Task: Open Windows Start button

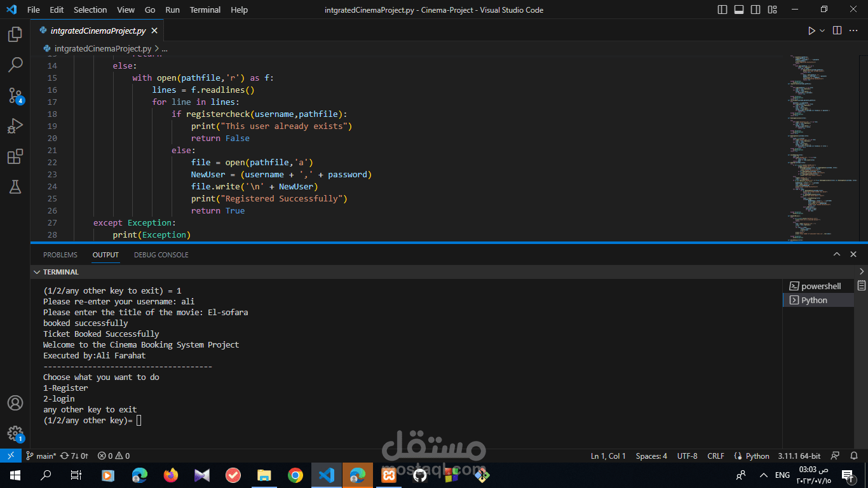Action: pyautogui.click(x=15, y=475)
